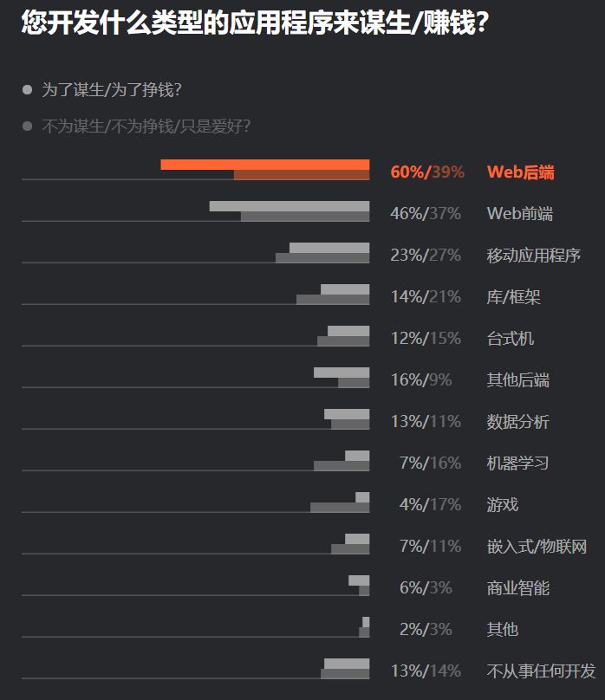Click the '台式机' category label
Image resolution: width=605 pixels, height=700 pixels.
(x=510, y=338)
